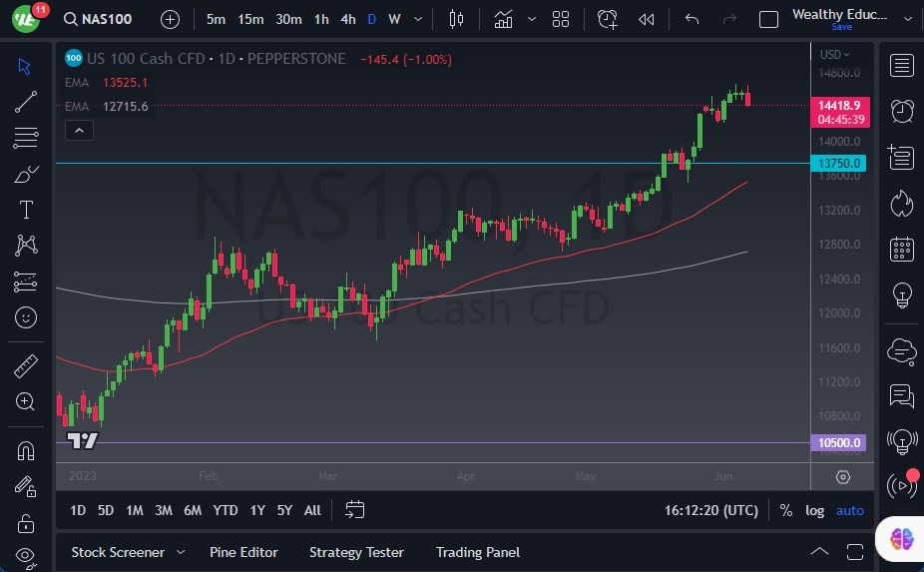Open the candlestick chart type menu

coord(456,19)
